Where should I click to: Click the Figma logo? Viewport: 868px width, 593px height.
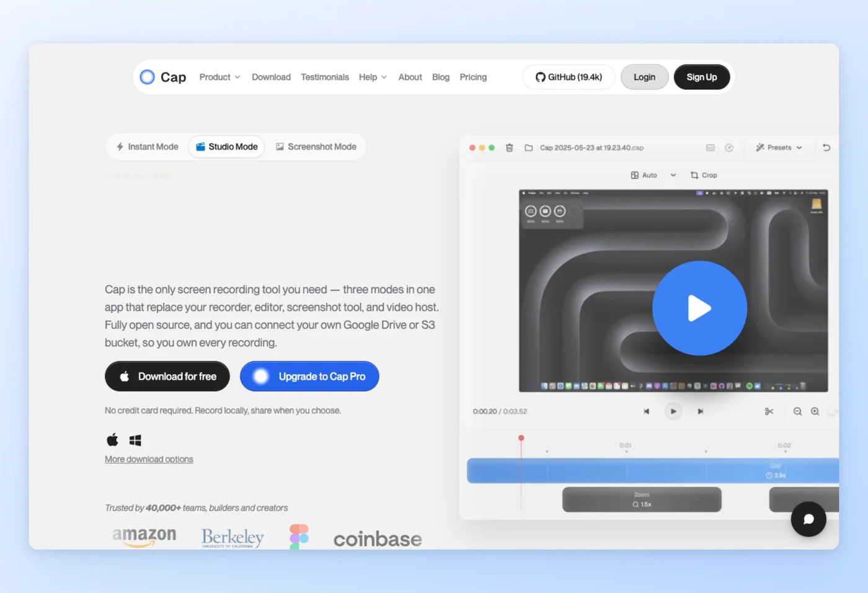click(x=299, y=537)
